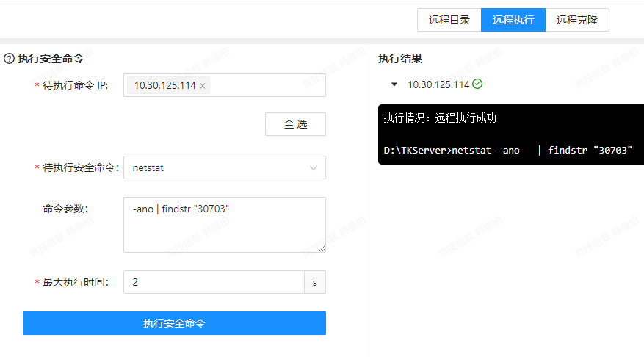This screenshot has width=644, height=357.
Task: Collapse the 10.30.125.114 result node
Action: click(394, 84)
